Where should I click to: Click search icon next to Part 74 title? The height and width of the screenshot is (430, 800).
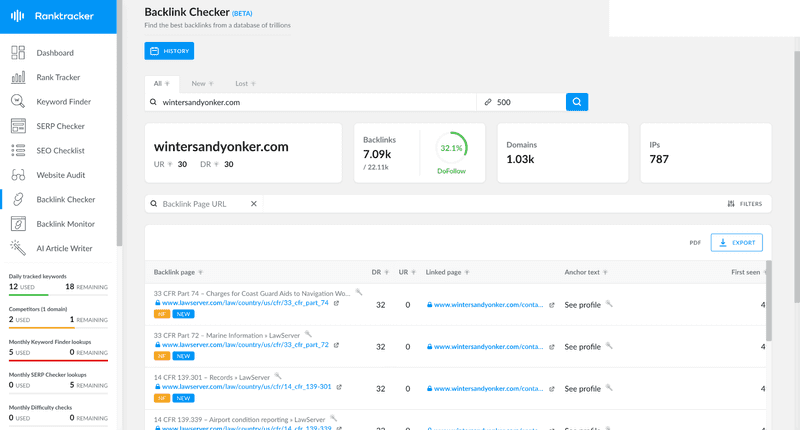coord(359,292)
